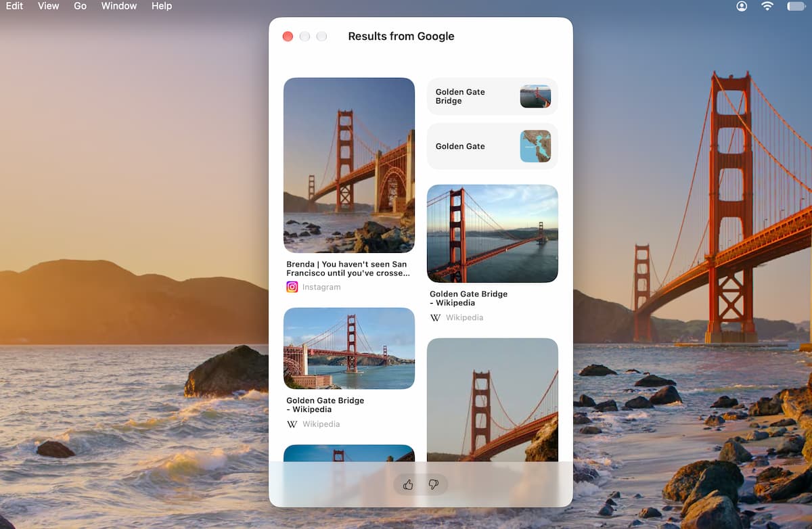The height and width of the screenshot is (529, 812).
Task: Click the "Golden Gate Bridge - Wikipedia" title below the aerial photo
Action: (x=469, y=298)
